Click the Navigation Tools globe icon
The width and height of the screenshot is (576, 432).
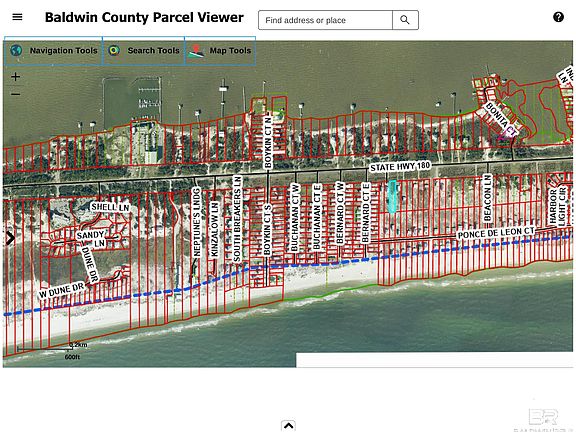tap(16, 50)
